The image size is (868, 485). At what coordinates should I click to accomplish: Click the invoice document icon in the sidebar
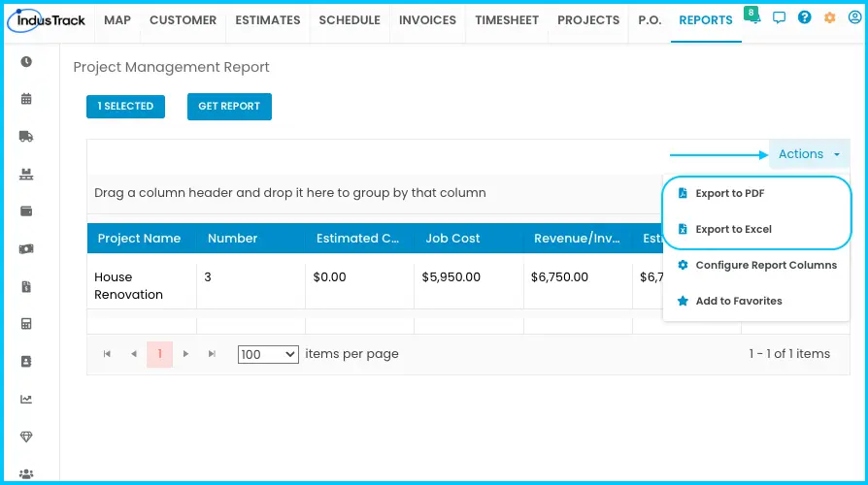(x=26, y=286)
